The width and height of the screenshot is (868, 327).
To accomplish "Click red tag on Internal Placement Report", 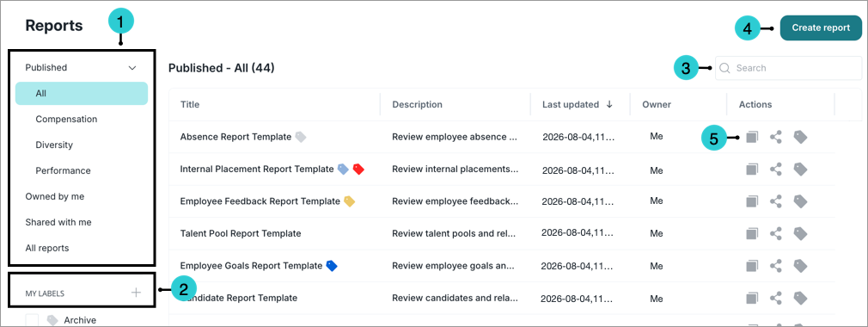I will (358, 169).
